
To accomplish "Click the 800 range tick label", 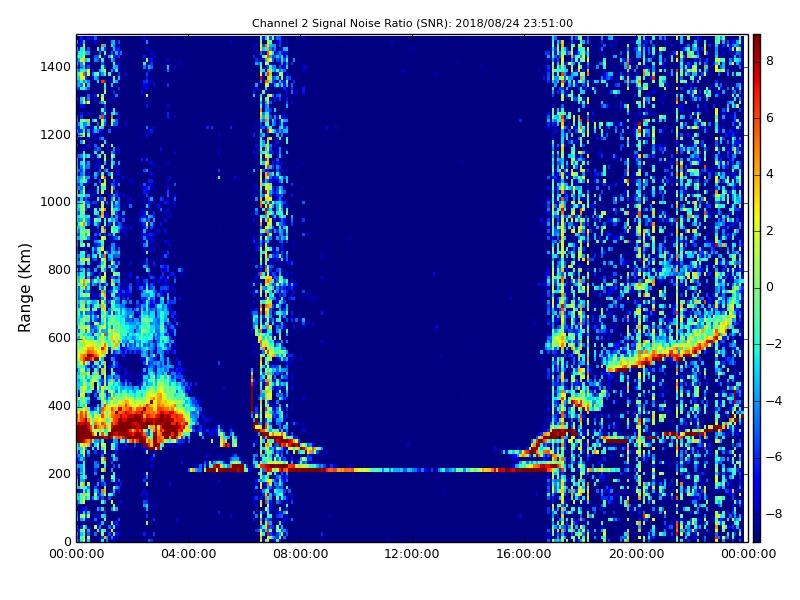I will click(59, 270).
